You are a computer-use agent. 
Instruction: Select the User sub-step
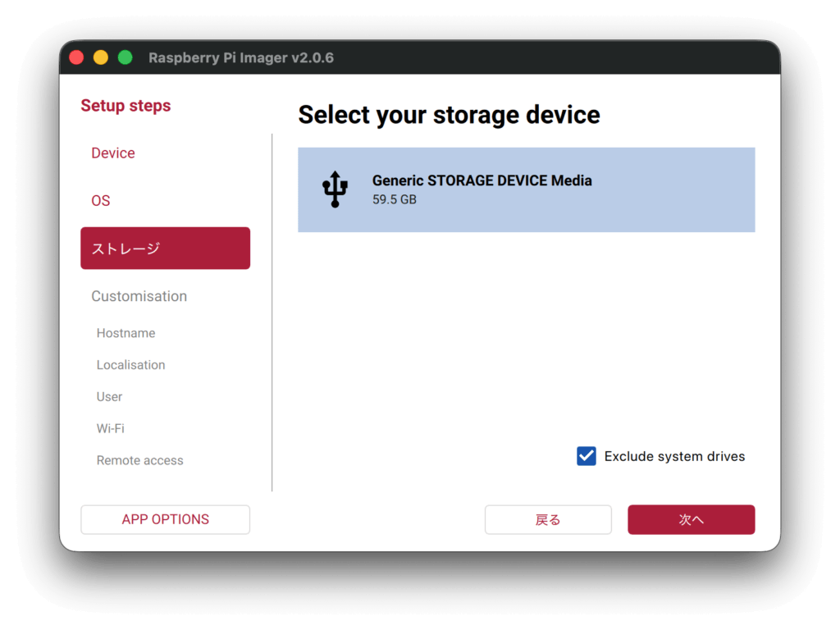click(109, 397)
